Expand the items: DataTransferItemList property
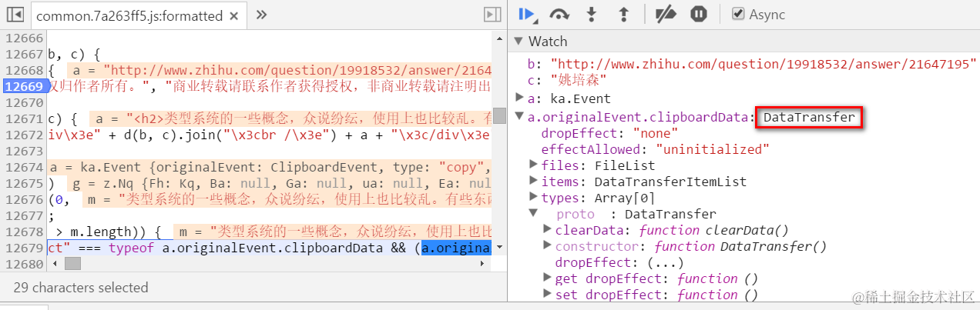Viewport: 980px width, 310px height. [x=534, y=182]
